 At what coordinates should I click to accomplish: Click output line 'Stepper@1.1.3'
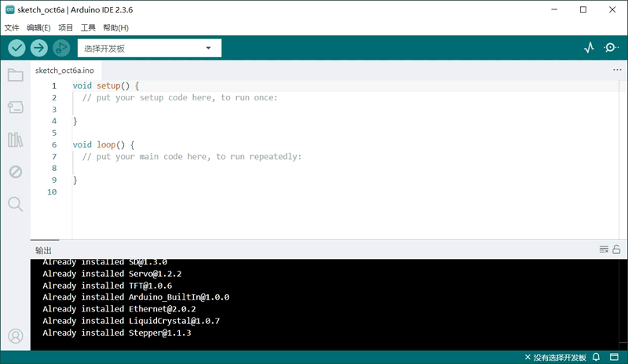117,333
